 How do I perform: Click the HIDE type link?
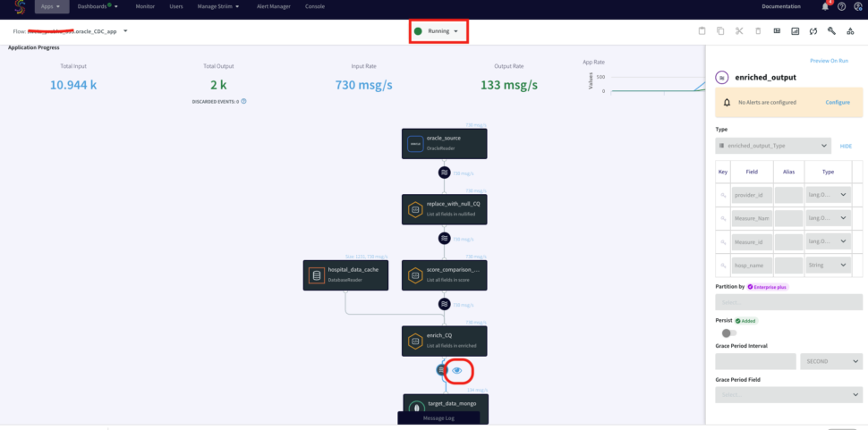846,146
